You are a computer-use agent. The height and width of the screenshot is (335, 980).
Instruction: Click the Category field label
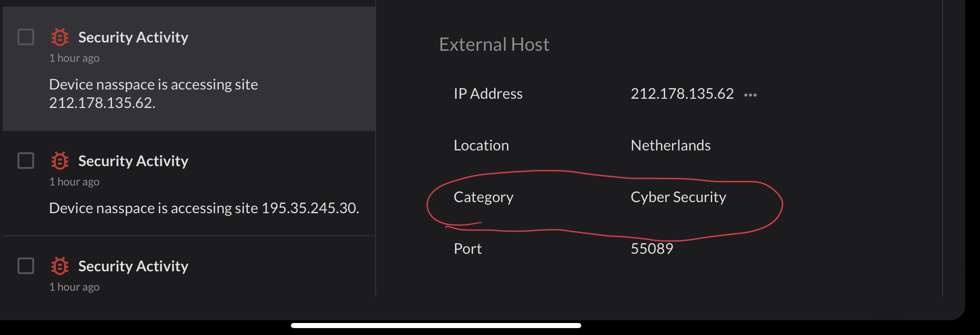(x=483, y=197)
